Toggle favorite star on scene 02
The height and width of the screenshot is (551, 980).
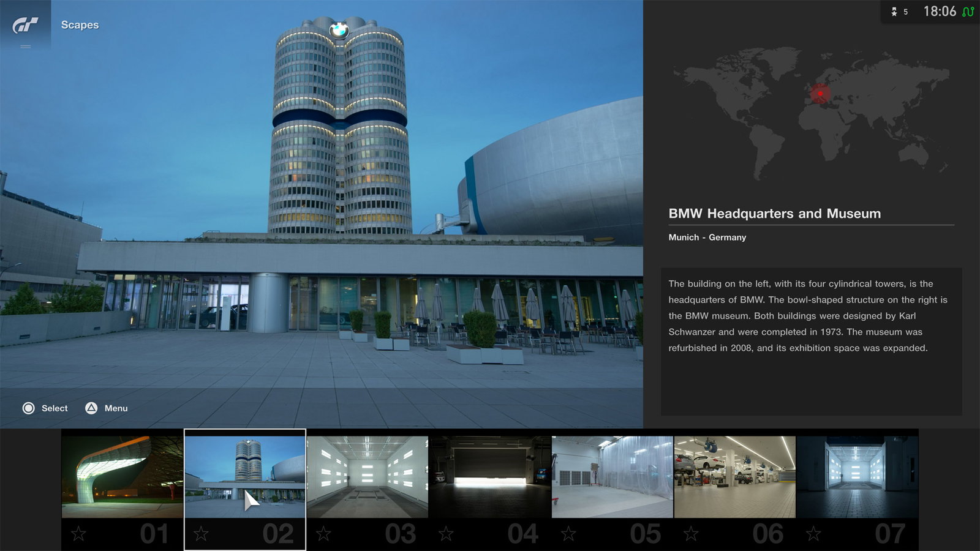[201, 534]
